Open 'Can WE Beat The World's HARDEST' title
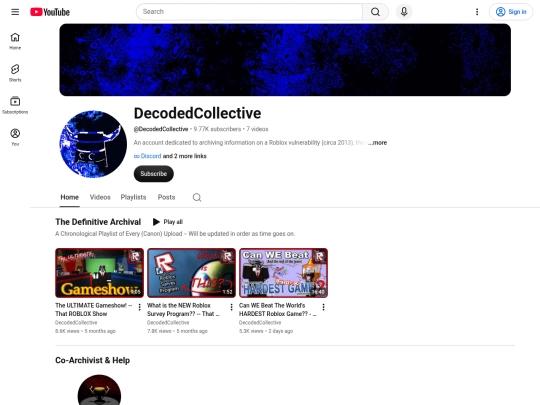The width and height of the screenshot is (540, 405). click(x=278, y=310)
